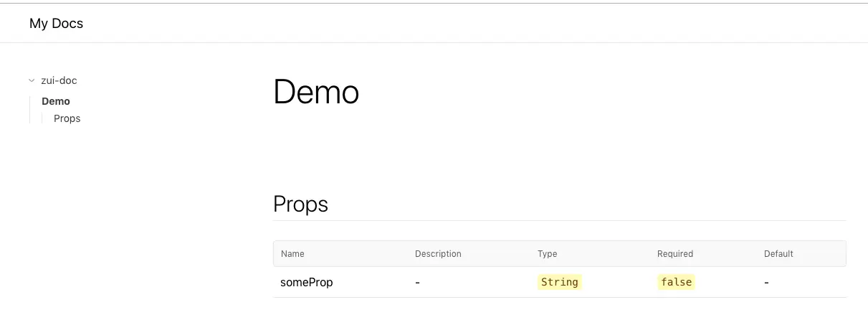The image size is (868, 320).
Task: Click the large Demo page heading
Action: [x=316, y=93]
